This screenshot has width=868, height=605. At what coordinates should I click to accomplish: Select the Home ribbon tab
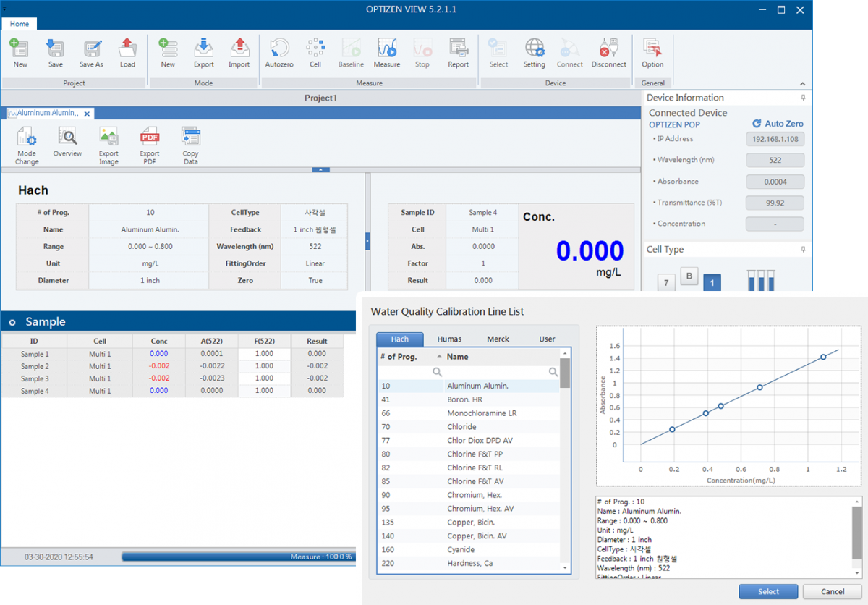(x=20, y=24)
